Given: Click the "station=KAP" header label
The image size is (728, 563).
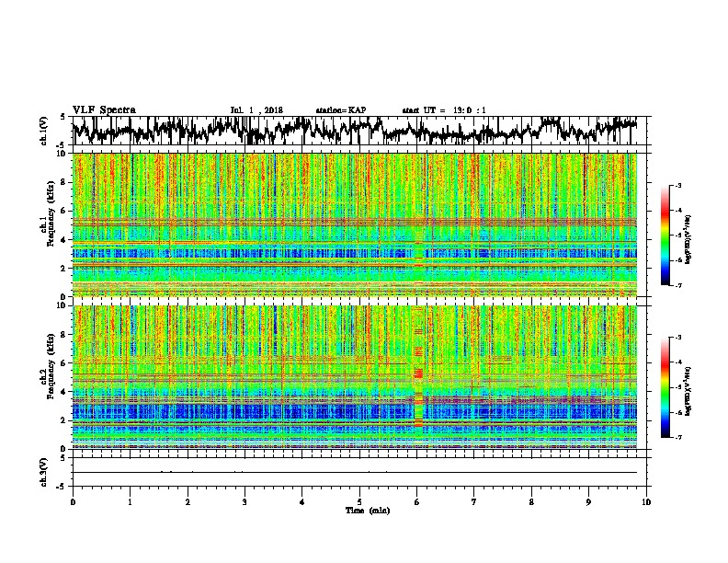Looking at the screenshot, I should pos(341,110).
